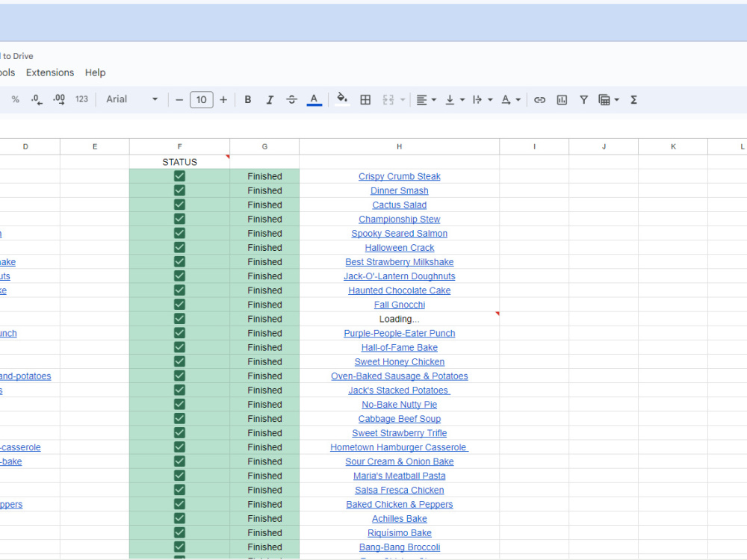Open the fill color picker

pos(341,99)
